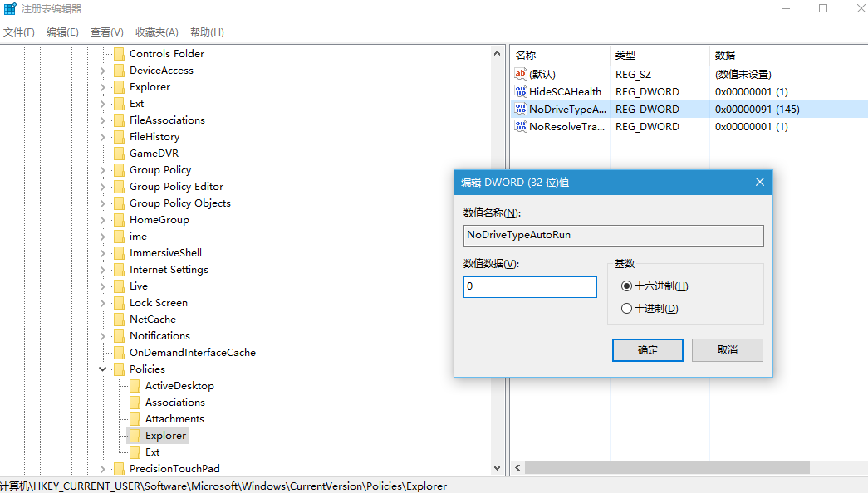Image resolution: width=868 pixels, height=493 pixels.
Task: Open the 收藏夹(A) menu
Action: [156, 32]
